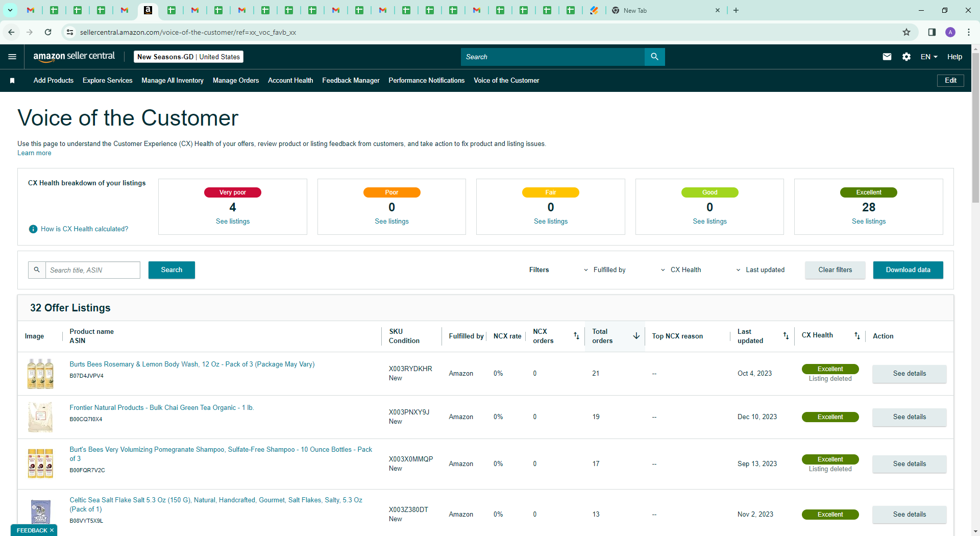980x536 pixels.
Task: View site information icon in address bar
Action: coord(70,32)
